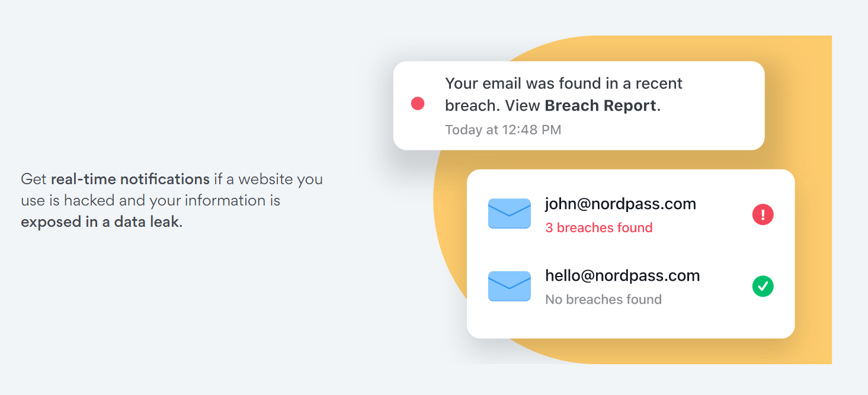Click the "real-time notifications" bold text
The image size is (868, 395).
(x=130, y=179)
